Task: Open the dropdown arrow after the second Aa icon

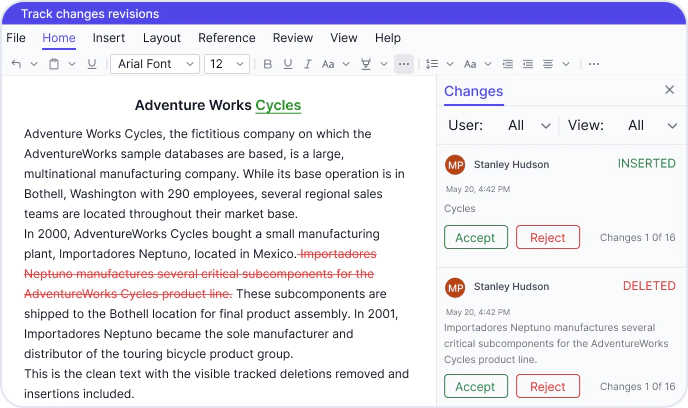Action: click(x=488, y=64)
